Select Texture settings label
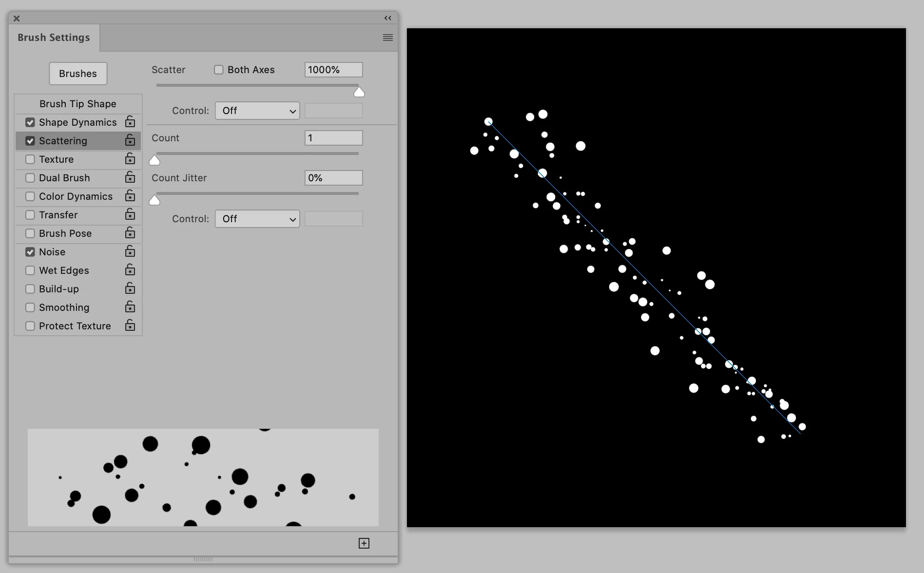 (x=57, y=159)
